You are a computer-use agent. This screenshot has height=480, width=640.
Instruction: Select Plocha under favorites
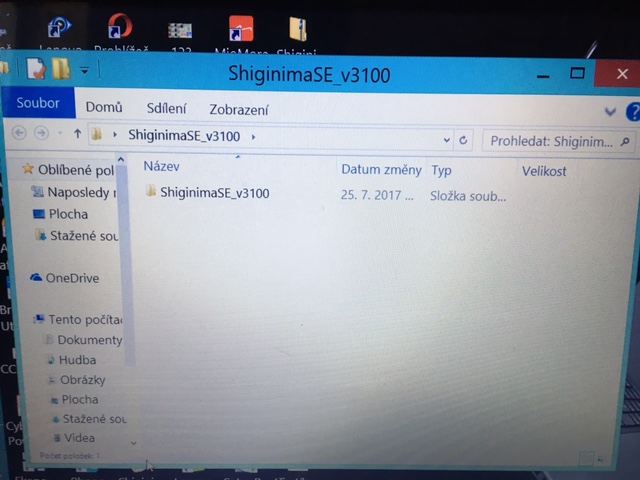[x=68, y=214]
